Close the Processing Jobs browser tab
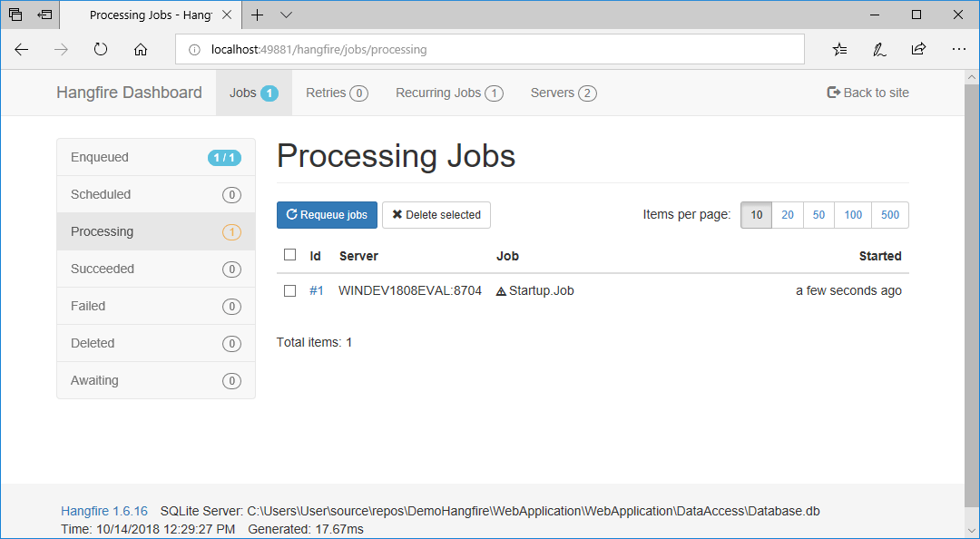This screenshot has width=980, height=539. [x=228, y=15]
